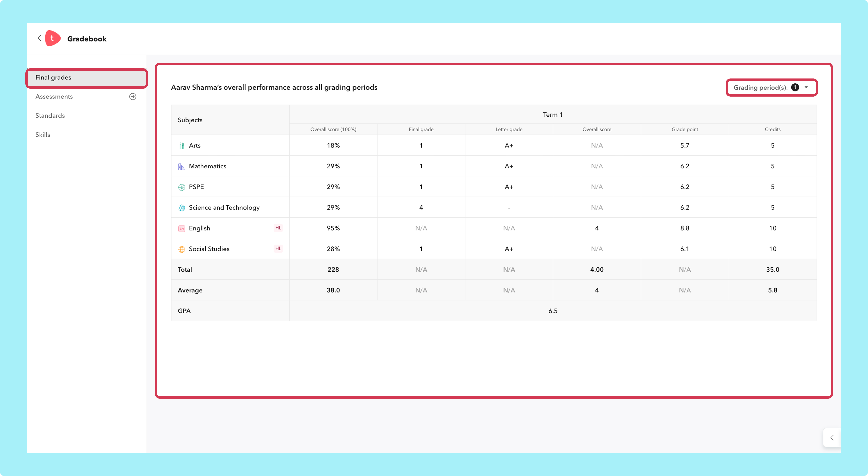Image resolution: width=868 pixels, height=476 pixels.
Task: Click the Total score value 228
Action: pyautogui.click(x=333, y=270)
